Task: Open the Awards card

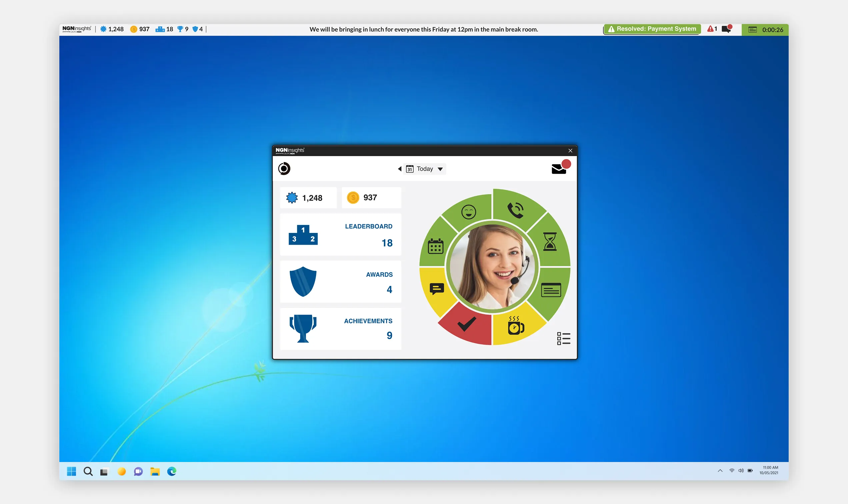Action: pyautogui.click(x=341, y=282)
